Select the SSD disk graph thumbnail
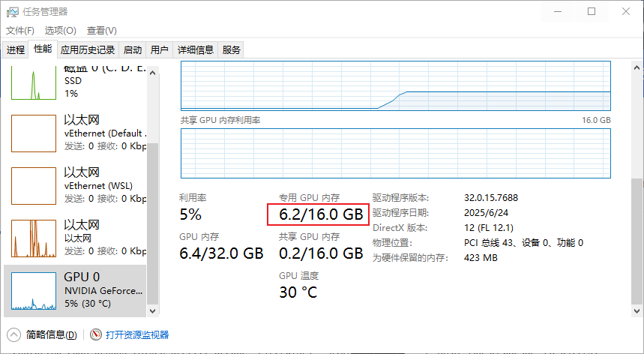Image resolution: width=644 pixels, height=354 pixels. click(x=33, y=82)
